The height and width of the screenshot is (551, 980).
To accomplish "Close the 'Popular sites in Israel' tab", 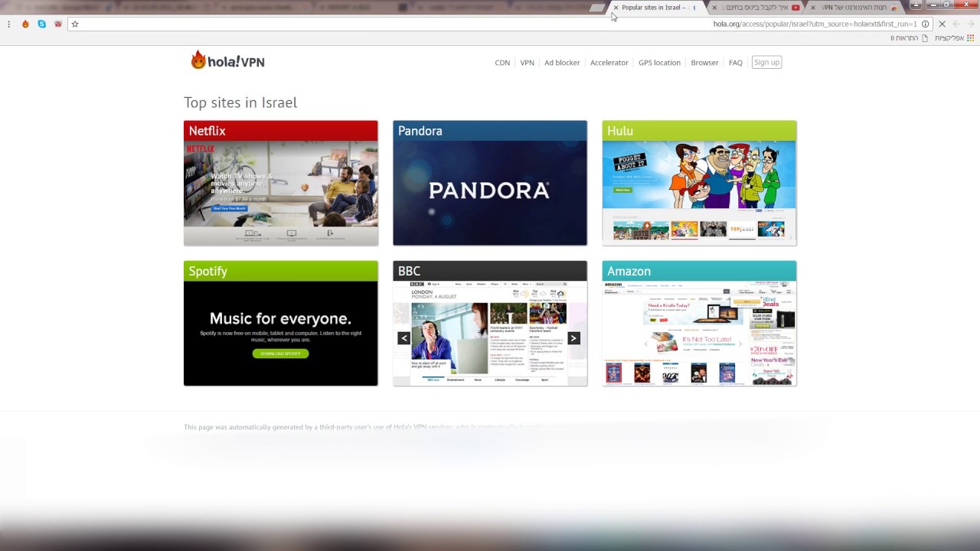I will pyautogui.click(x=616, y=8).
